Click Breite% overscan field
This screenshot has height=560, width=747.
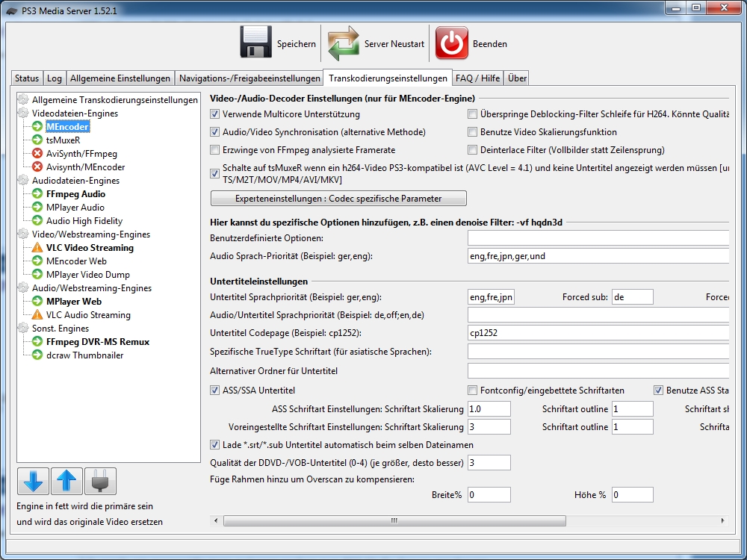489,495
